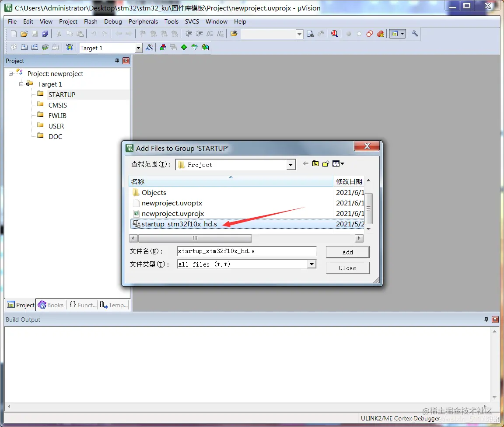Image resolution: width=504 pixels, height=427 pixels.
Task: Click the Open file folder icon
Action: [24, 34]
